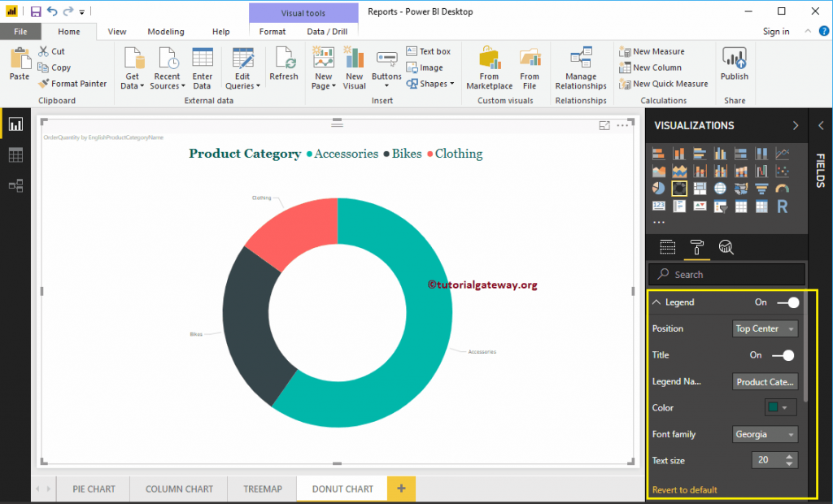
Task: Open the Data / Drill tab
Action: coord(327,32)
